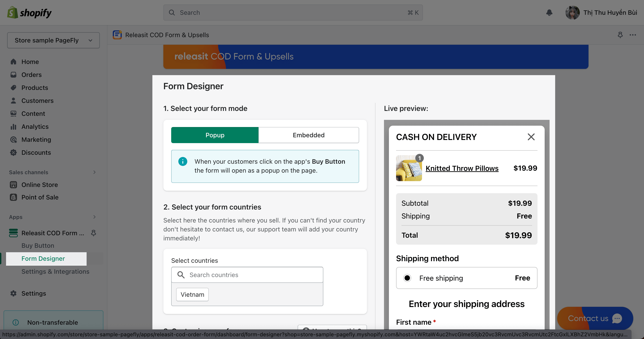
Task: Unpin Releasit app via sidebar pin icon
Action: (x=94, y=233)
